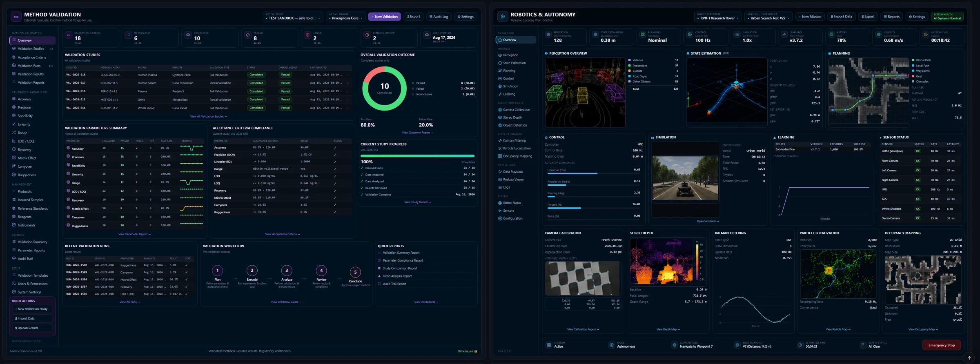Viewport: 980px width, 364px height.
Task: Click the Matrix Effect sidebar icon
Action: click(x=14, y=158)
